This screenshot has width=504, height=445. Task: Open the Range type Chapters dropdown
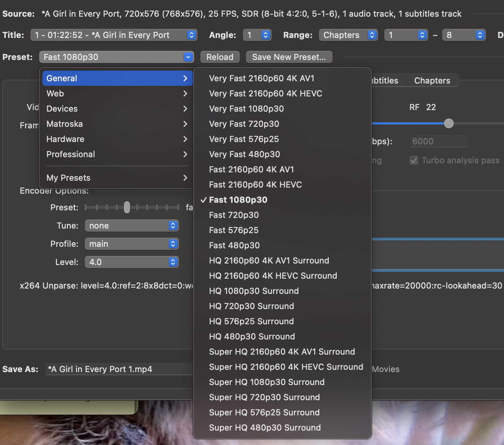click(x=348, y=35)
